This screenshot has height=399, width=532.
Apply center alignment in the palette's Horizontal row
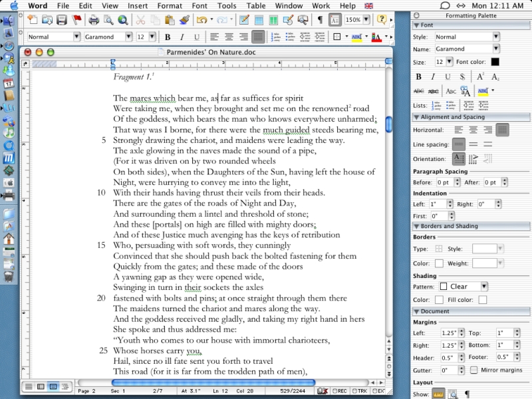473,130
